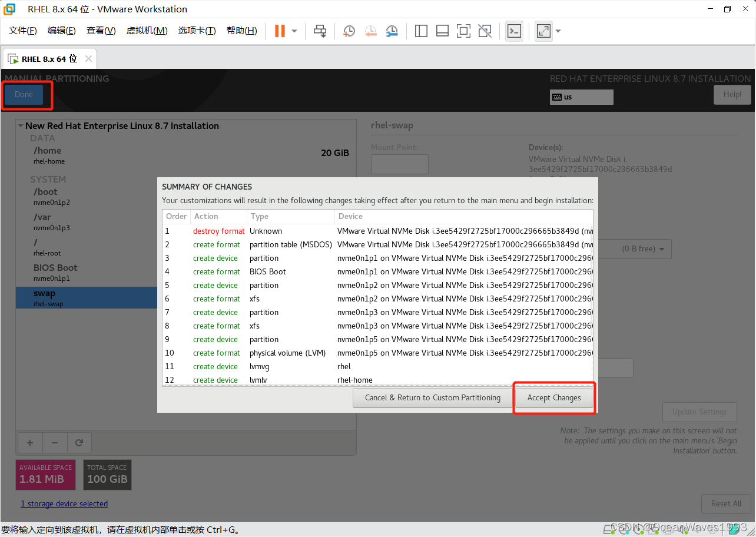Select the BIOS Boot nvme0n1p1 partition
The height and width of the screenshot is (537, 756).
tap(186, 273)
